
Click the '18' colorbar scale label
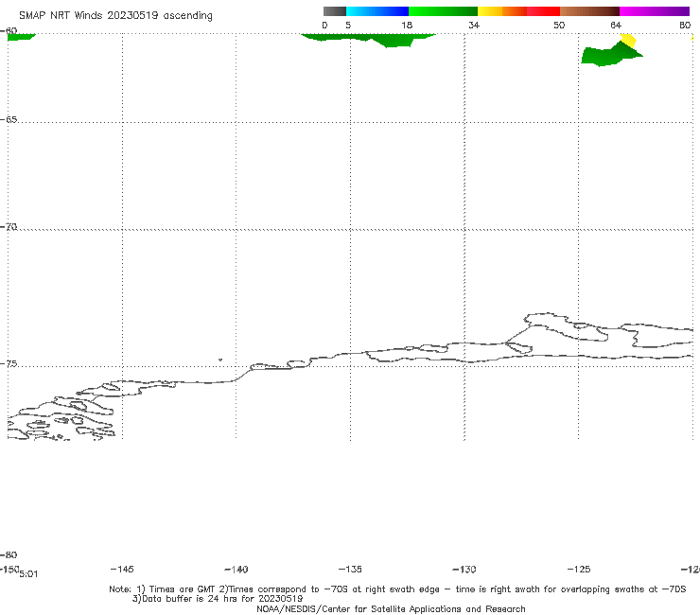point(407,26)
